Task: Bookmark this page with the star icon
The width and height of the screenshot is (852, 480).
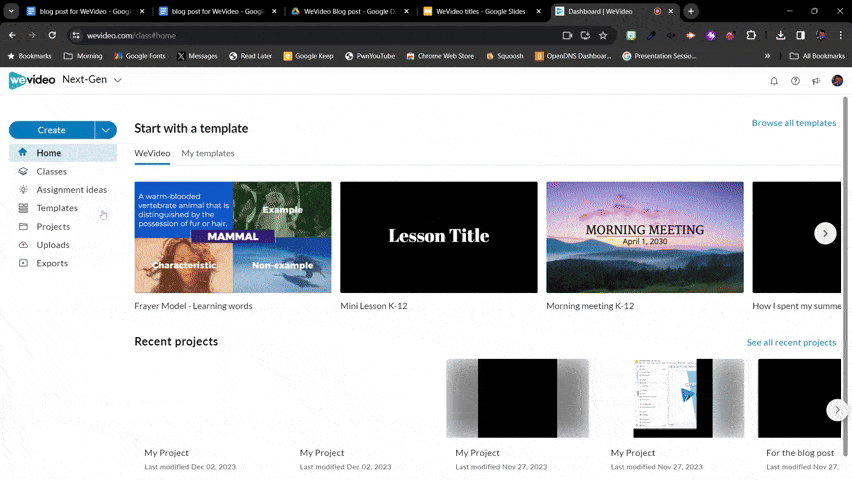Action: coord(603,35)
